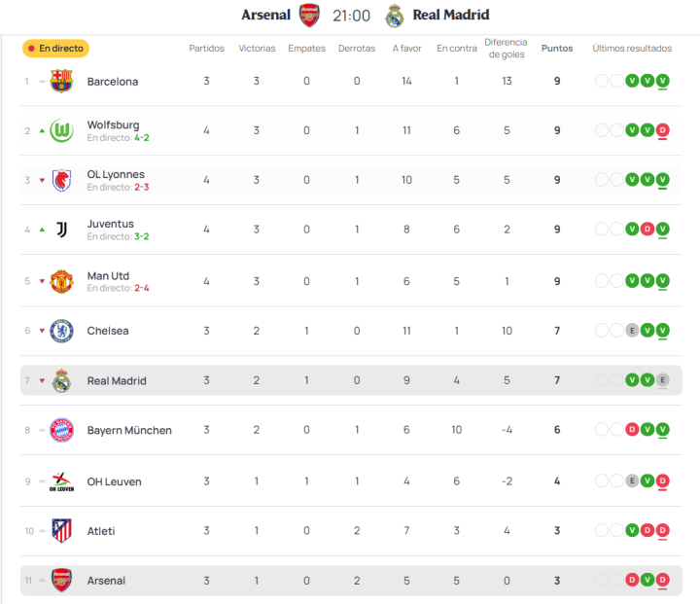Open the Real Madrid team link

pyautogui.click(x=117, y=380)
